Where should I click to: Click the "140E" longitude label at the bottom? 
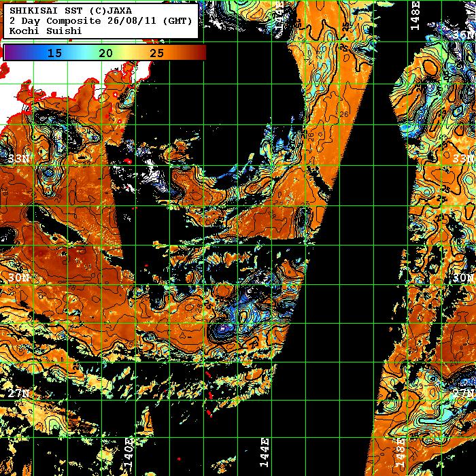tap(129, 452)
